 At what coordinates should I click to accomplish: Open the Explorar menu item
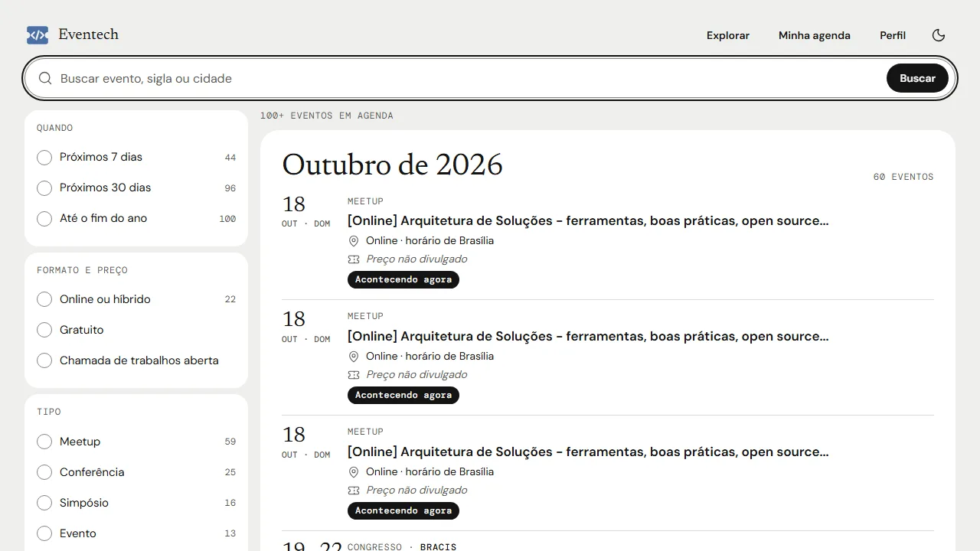(728, 35)
